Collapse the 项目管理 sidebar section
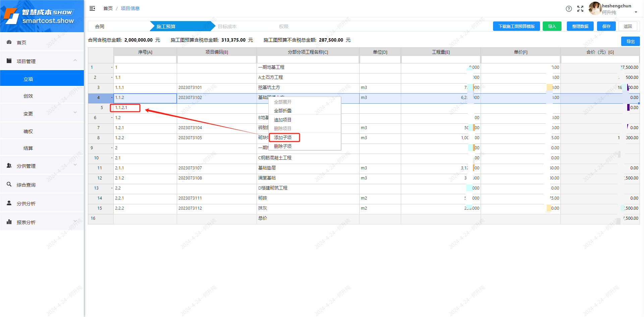The width and height of the screenshot is (644, 317). [75, 61]
